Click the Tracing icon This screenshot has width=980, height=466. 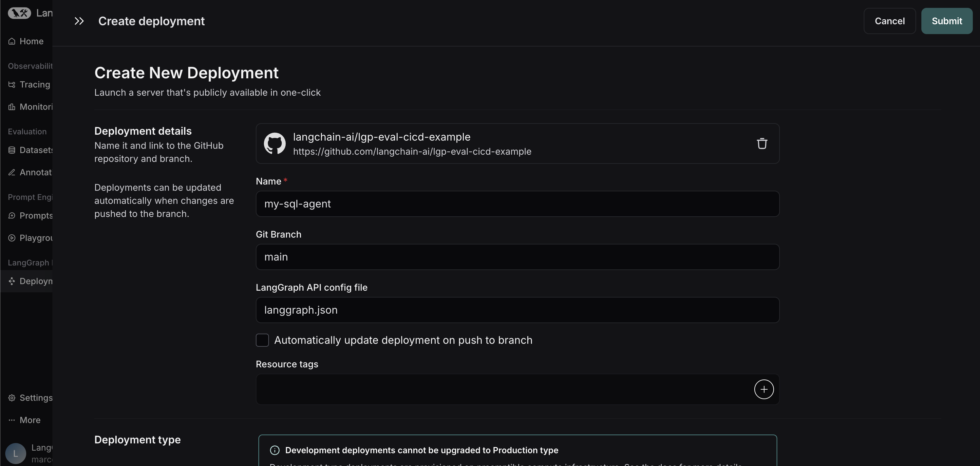(x=12, y=85)
